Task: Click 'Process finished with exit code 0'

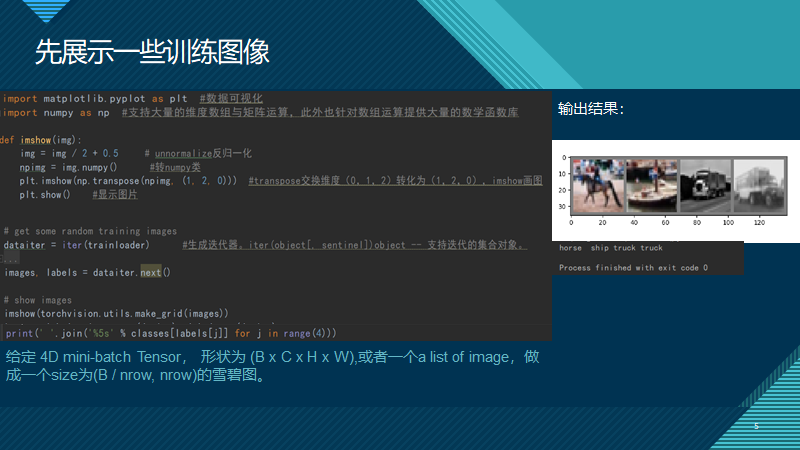Action: [x=633, y=268]
